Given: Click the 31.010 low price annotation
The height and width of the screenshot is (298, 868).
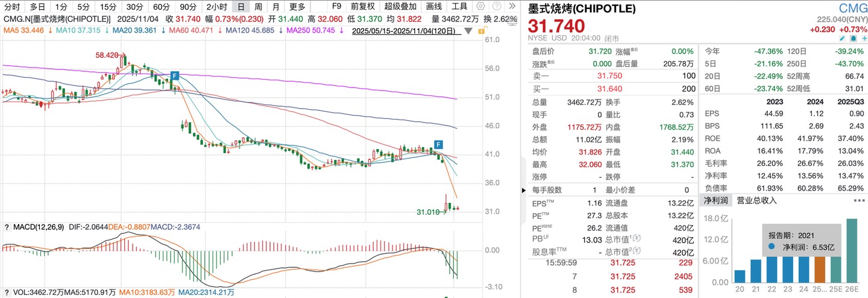Looking at the screenshot, I should pos(430,212).
